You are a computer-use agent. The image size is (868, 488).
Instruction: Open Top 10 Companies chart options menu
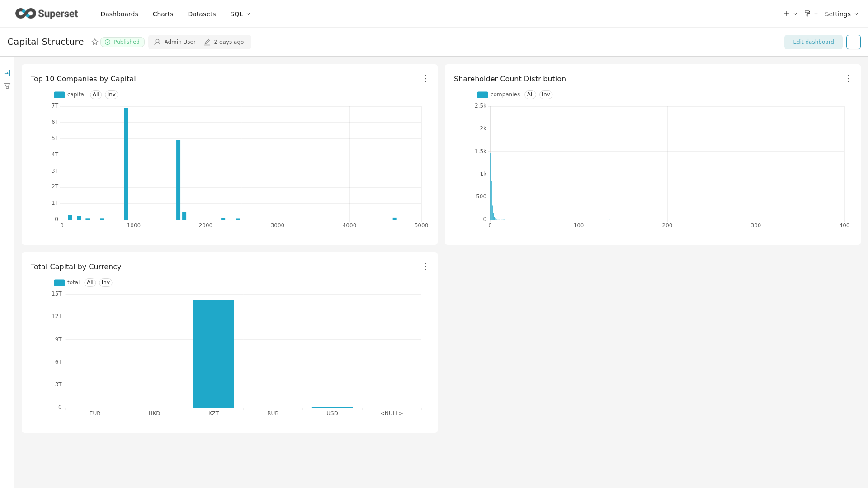tap(425, 79)
